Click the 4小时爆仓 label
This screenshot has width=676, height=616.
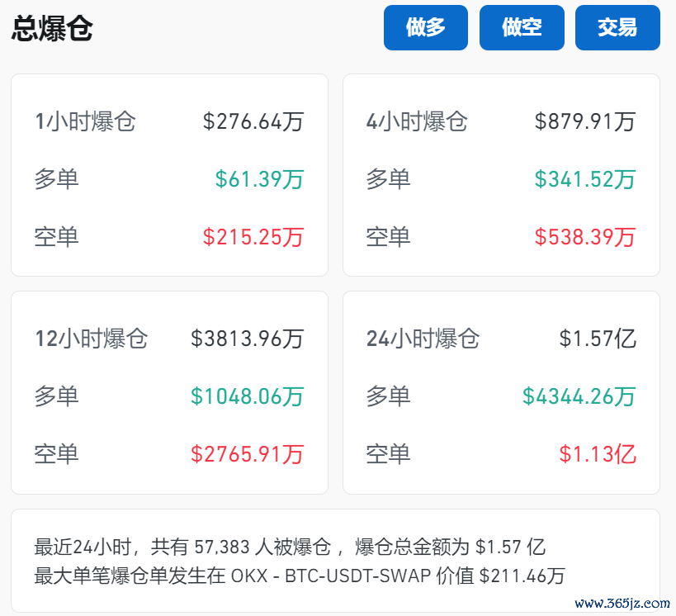coord(417,121)
